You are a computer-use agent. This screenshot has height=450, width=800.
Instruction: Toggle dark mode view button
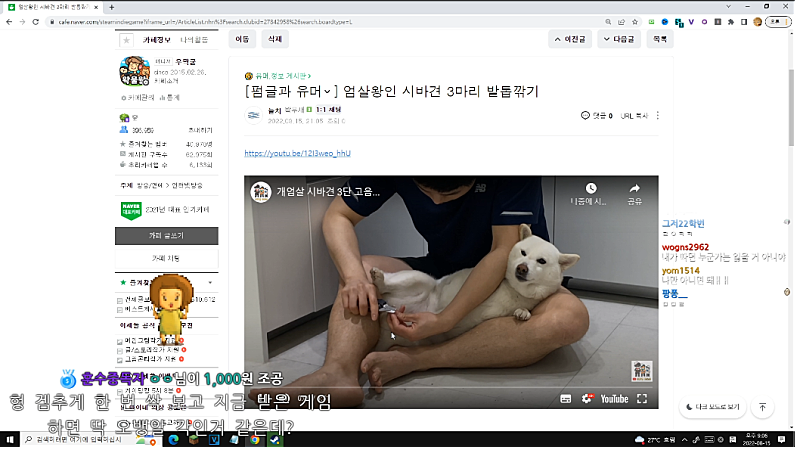713,407
